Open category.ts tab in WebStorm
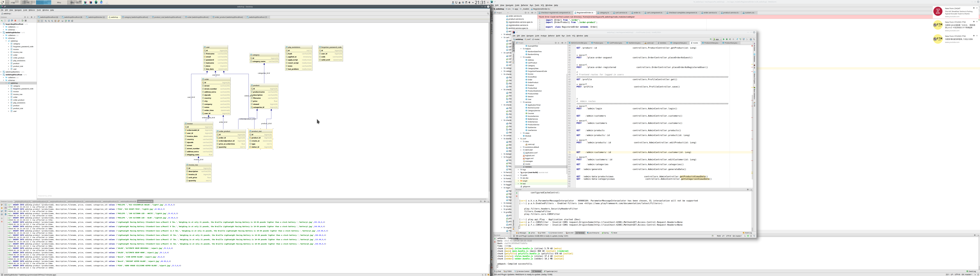 [x=604, y=13]
